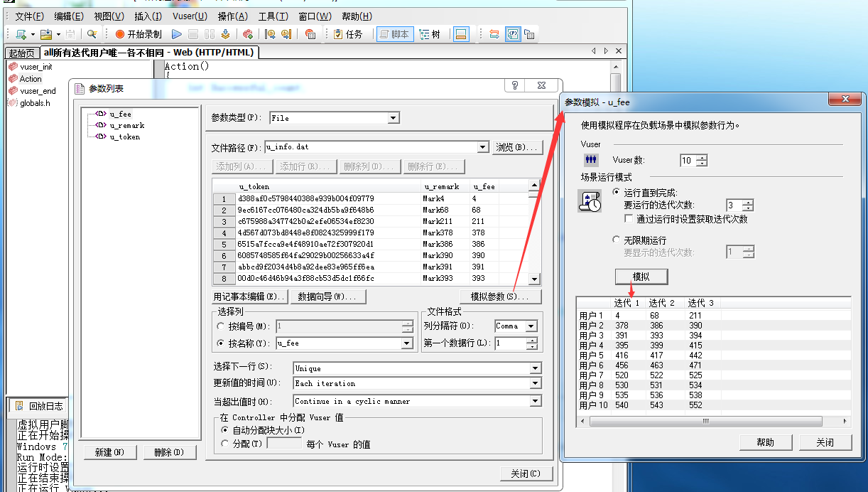Image resolution: width=868 pixels, height=492 pixels.
Task: Open the 当超出值时 cyclic manner dropdown
Action: click(x=536, y=401)
